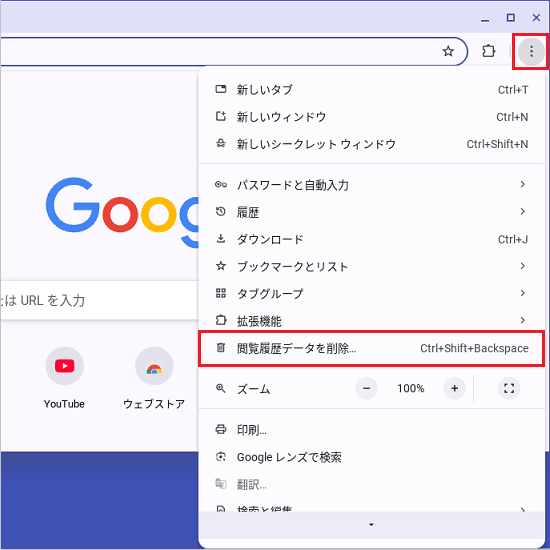550x550 pixels.
Task: Click the Ctrl+Shift+Backspace shortcut text
Action: point(474,348)
